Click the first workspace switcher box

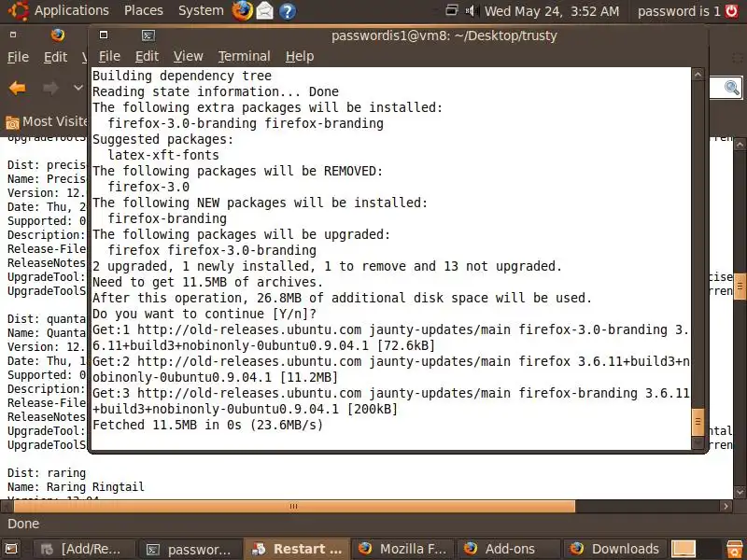click(684, 549)
